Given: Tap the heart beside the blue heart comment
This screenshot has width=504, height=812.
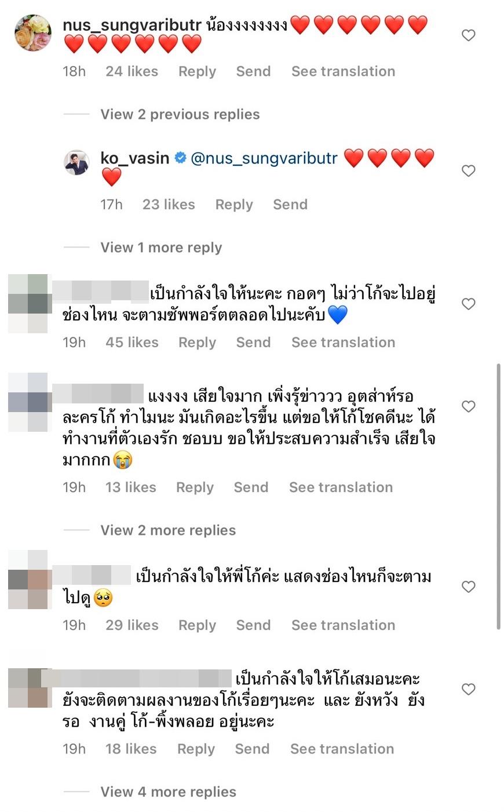Looking at the screenshot, I should pos(469,304).
